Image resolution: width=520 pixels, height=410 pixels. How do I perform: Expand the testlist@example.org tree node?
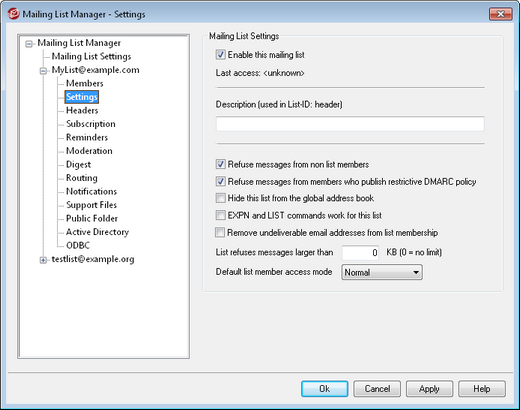click(x=43, y=260)
